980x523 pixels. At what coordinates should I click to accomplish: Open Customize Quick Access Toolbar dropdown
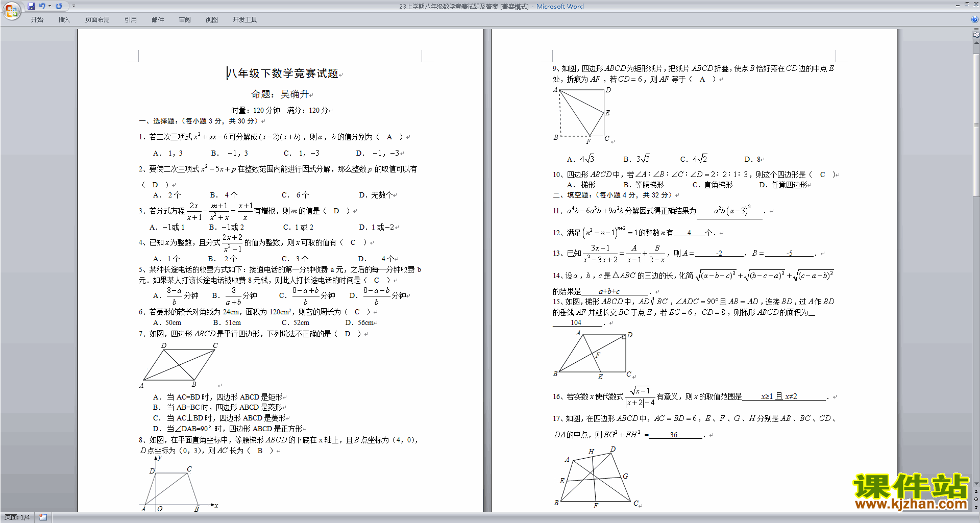click(73, 6)
